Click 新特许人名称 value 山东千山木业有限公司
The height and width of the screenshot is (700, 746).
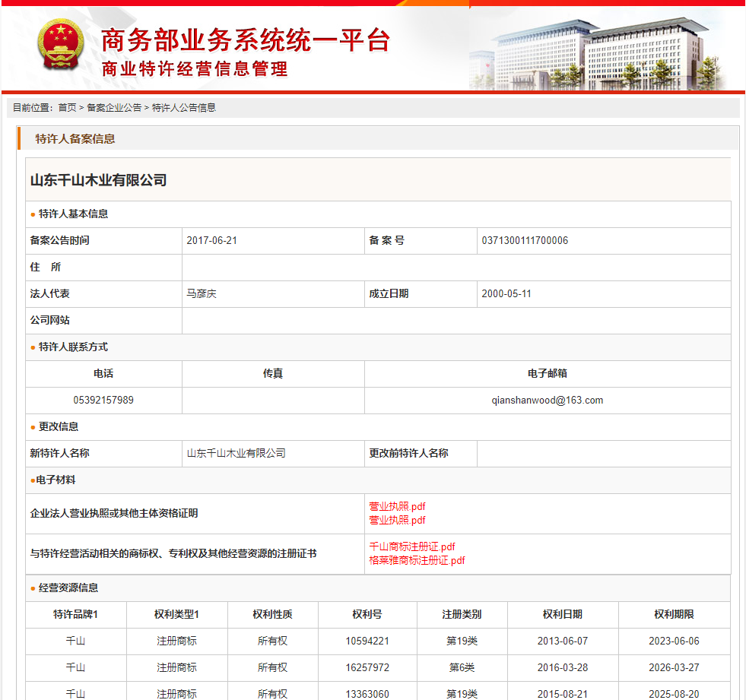click(x=236, y=453)
